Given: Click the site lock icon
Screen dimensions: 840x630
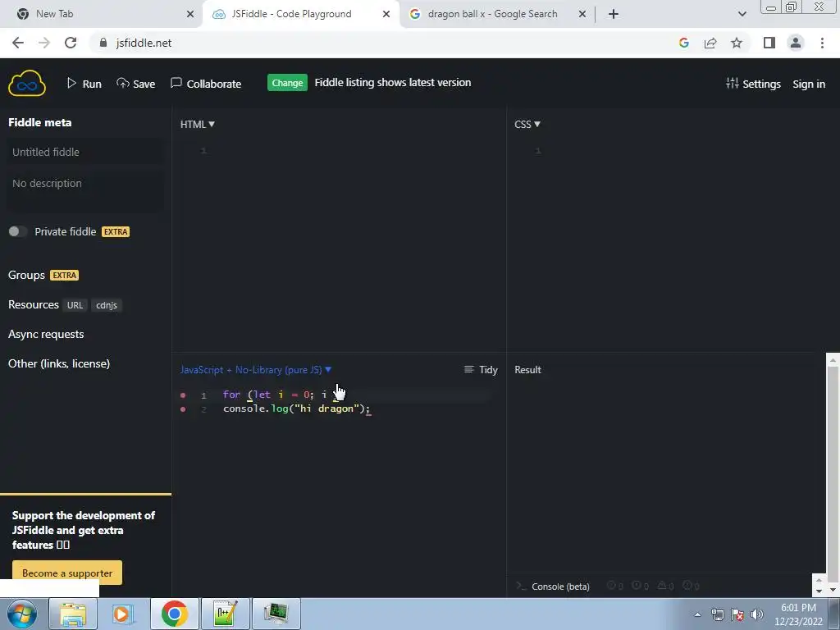Looking at the screenshot, I should click(x=103, y=43).
